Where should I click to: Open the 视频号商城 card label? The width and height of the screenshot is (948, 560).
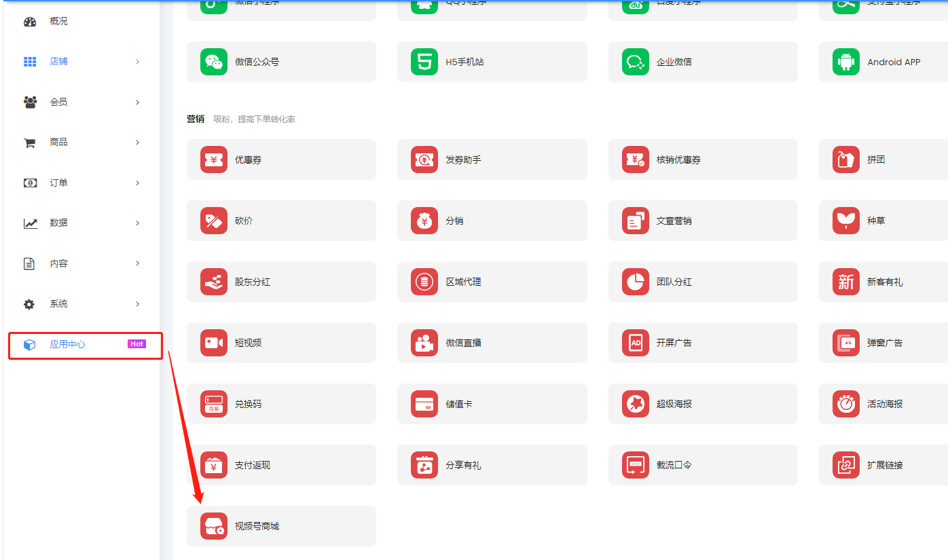pos(257,526)
